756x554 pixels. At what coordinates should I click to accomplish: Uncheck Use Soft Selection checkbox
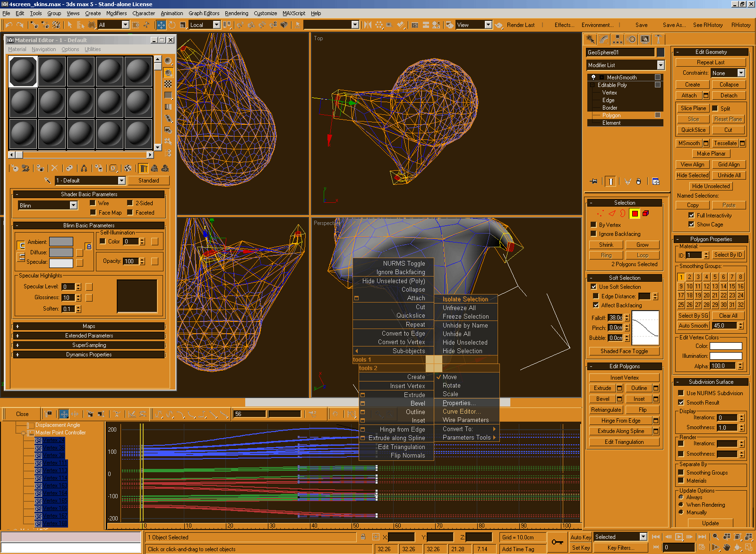coord(593,286)
